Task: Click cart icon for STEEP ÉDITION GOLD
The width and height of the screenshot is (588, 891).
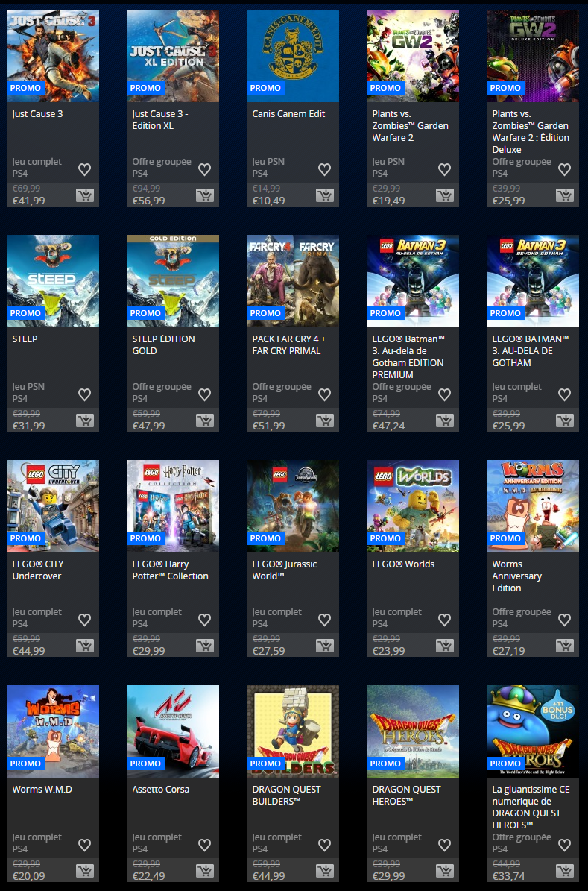Action: tap(204, 421)
